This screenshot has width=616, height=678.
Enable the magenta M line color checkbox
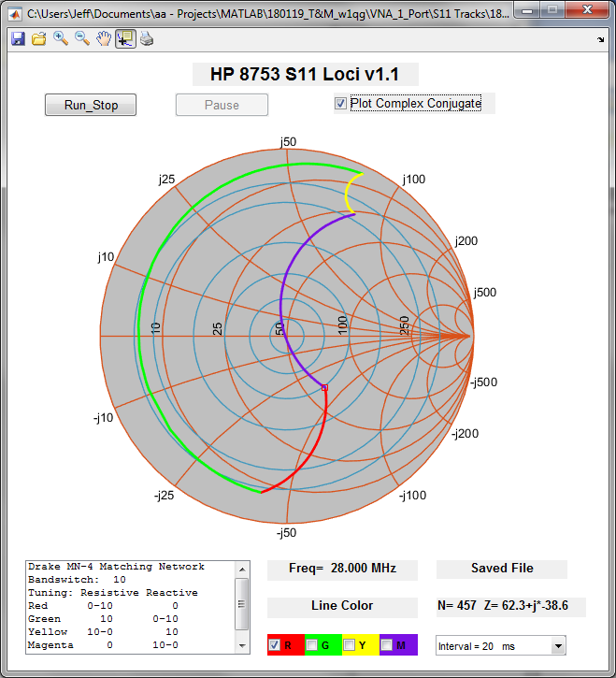[386, 645]
